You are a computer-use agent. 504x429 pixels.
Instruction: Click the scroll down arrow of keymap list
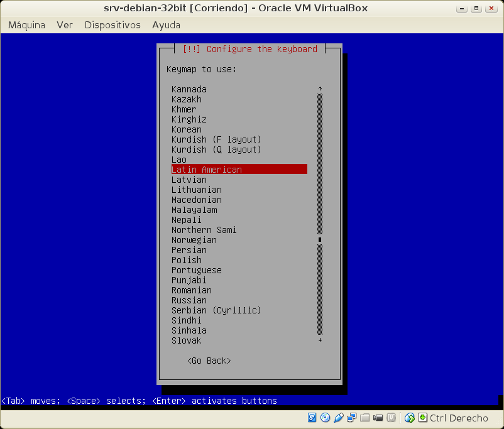tap(320, 340)
